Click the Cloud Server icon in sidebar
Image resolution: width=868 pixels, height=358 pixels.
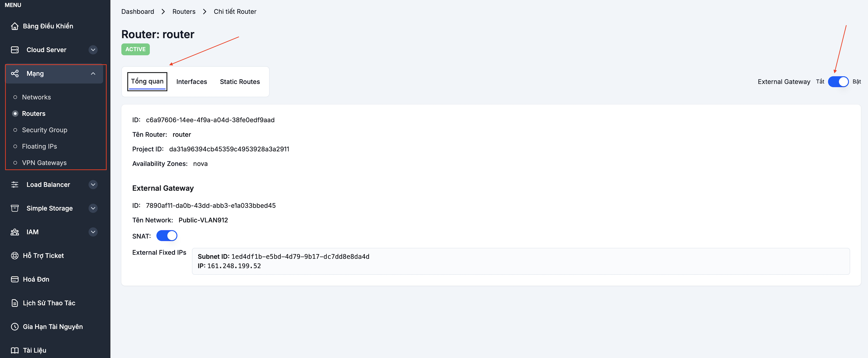14,50
